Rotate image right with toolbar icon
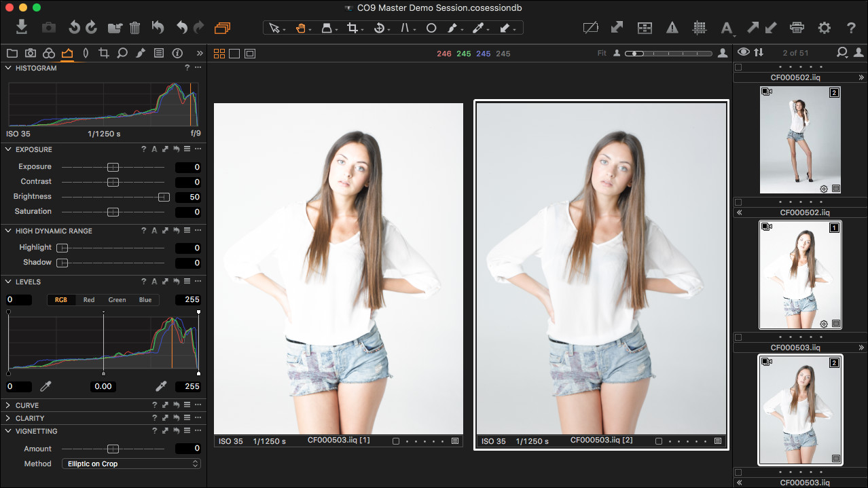The image size is (868, 488). [92, 28]
